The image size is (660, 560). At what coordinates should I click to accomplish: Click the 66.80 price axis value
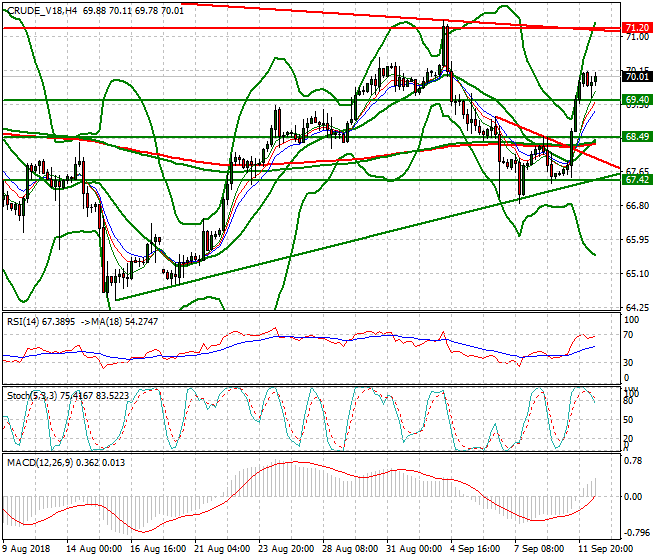click(x=637, y=206)
